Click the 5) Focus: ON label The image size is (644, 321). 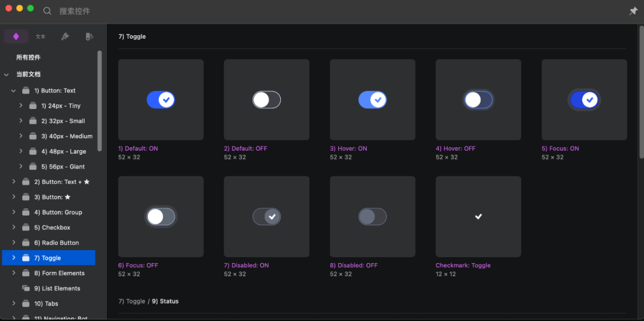(x=560, y=148)
